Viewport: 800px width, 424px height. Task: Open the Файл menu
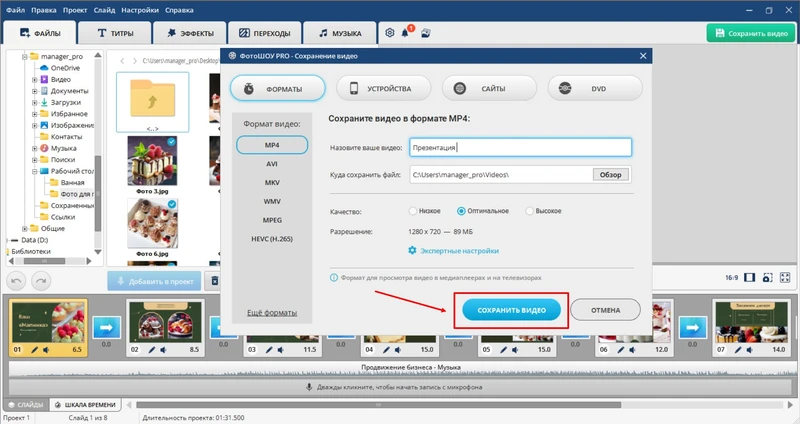pyautogui.click(x=15, y=10)
